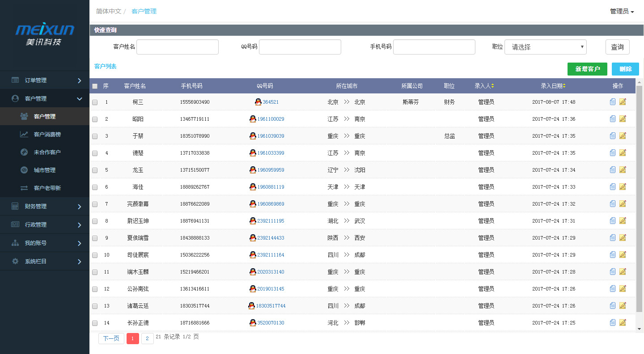
Task: Check the box for 长孙正德 row
Action: tap(95, 323)
